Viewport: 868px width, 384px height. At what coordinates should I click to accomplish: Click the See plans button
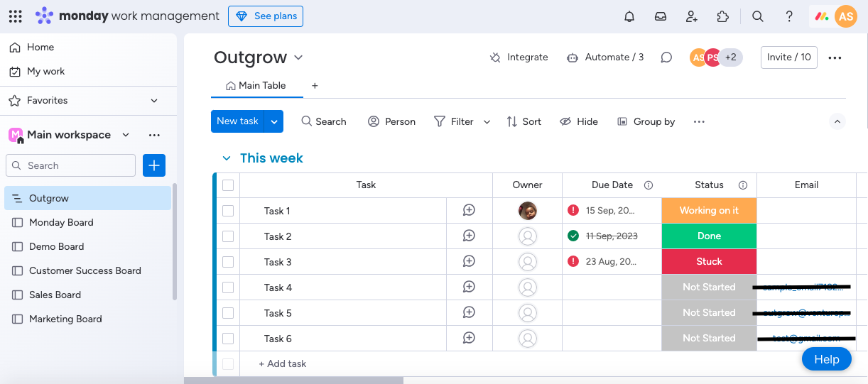click(x=266, y=16)
